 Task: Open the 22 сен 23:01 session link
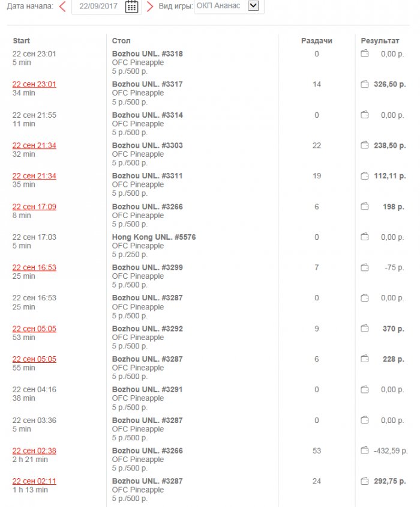[34, 85]
